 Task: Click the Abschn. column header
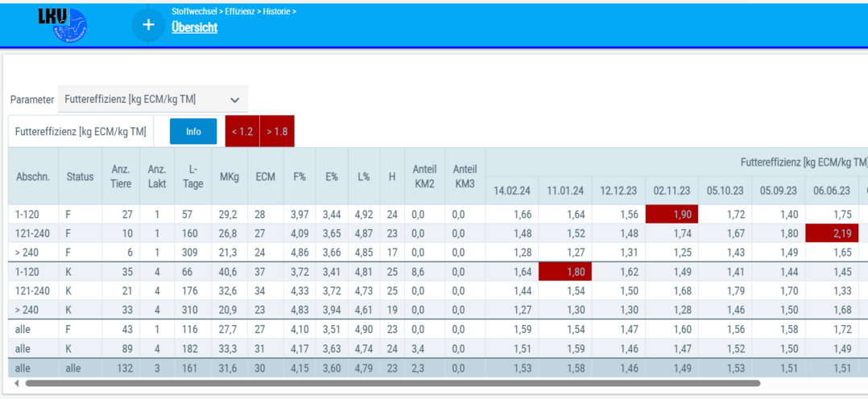[33, 175]
